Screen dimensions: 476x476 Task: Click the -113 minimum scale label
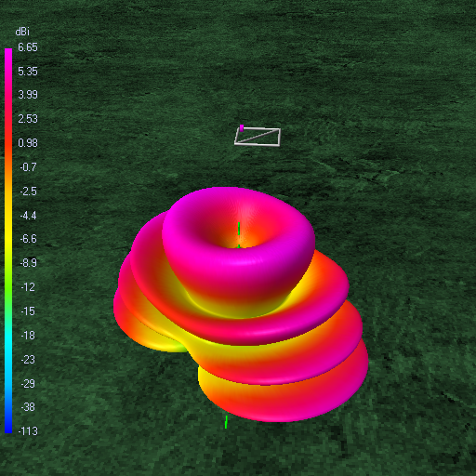pos(28,431)
